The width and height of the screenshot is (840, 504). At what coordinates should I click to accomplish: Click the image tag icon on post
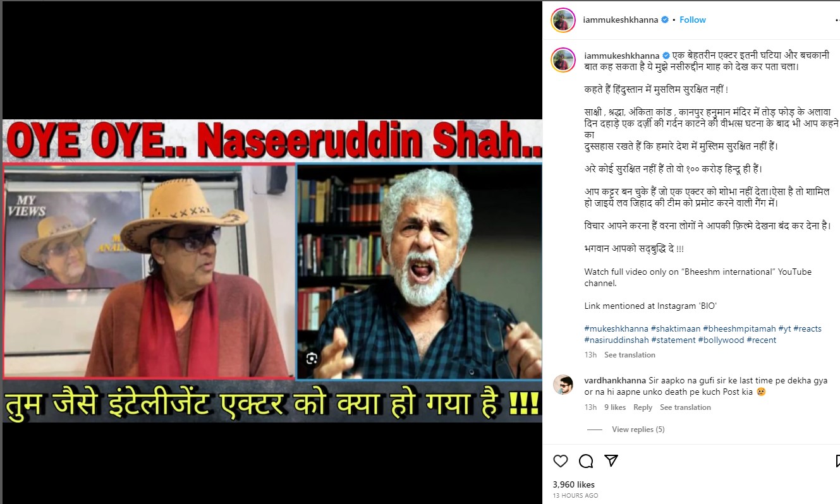(x=312, y=359)
